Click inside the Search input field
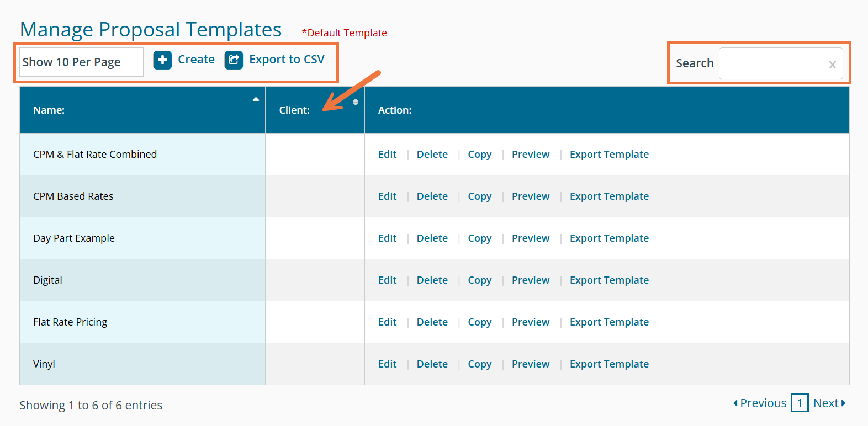This screenshot has height=426, width=868. pyautogui.click(x=773, y=64)
